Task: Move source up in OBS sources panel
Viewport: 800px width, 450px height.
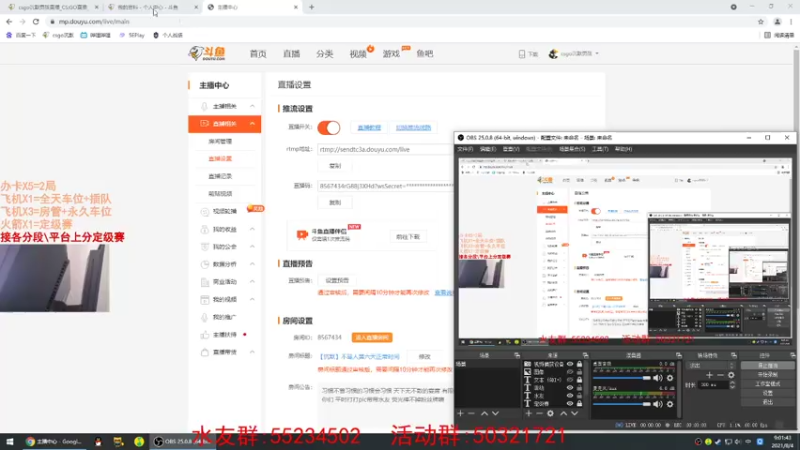Action: (x=563, y=413)
